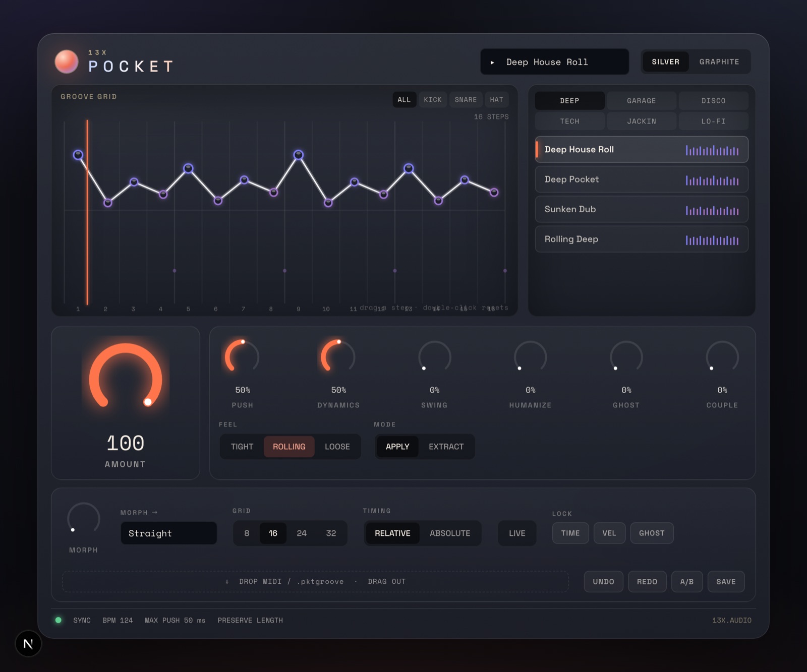Click the Swing knob
This screenshot has height=672, width=807.
(434, 357)
